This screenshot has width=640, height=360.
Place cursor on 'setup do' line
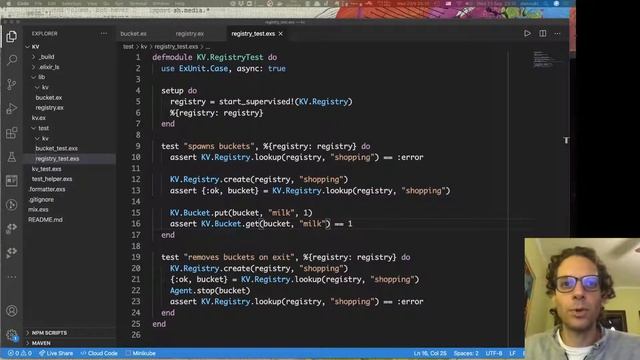point(179,91)
